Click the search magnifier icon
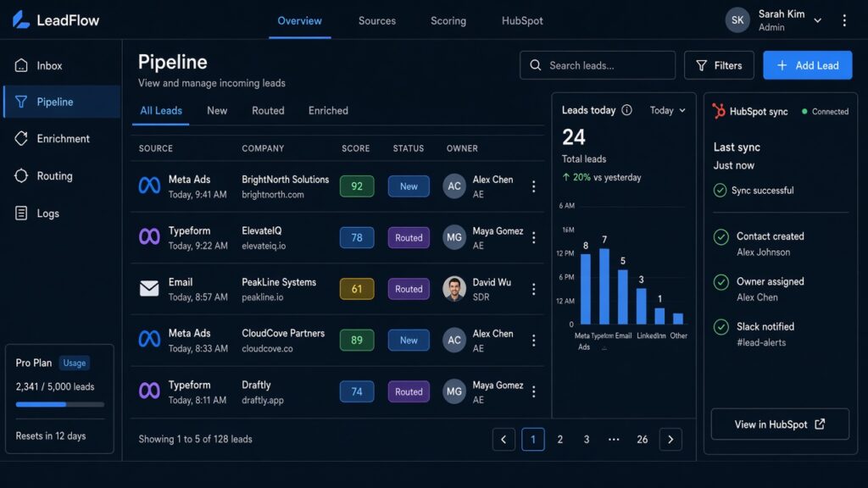The width and height of the screenshot is (868, 488). (x=536, y=65)
